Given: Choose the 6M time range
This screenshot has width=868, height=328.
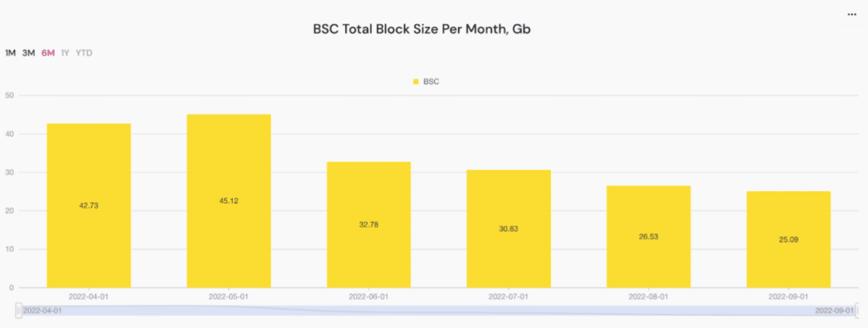Looking at the screenshot, I should [48, 53].
